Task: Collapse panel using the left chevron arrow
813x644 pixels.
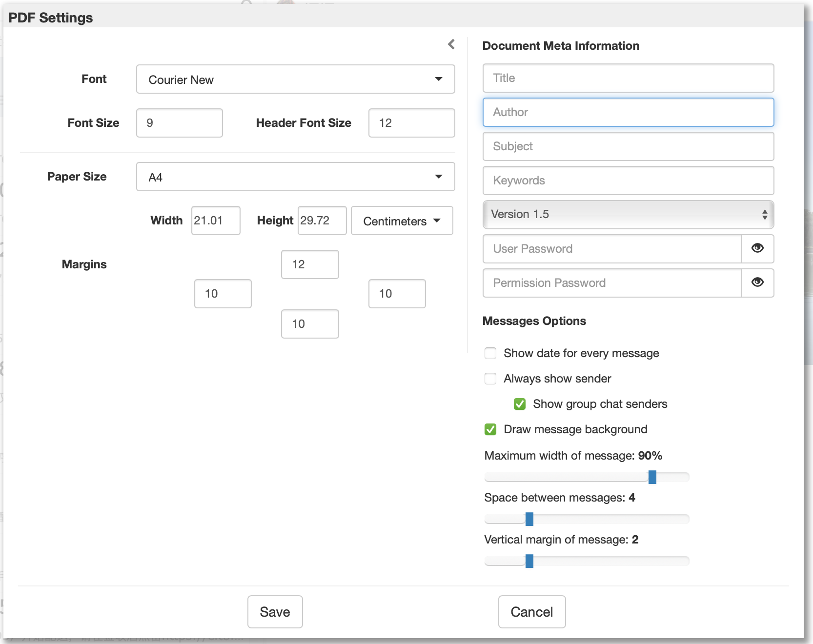Action: (x=451, y=44)
